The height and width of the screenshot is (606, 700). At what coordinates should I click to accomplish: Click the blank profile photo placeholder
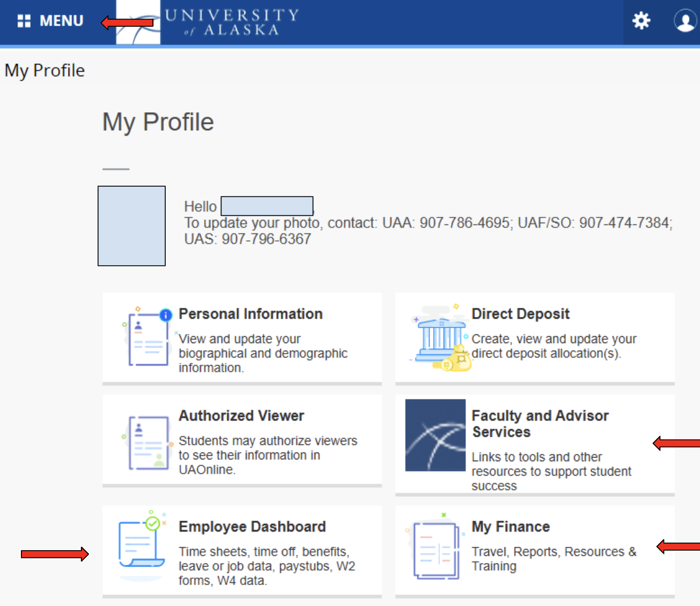tap(131, 226)
